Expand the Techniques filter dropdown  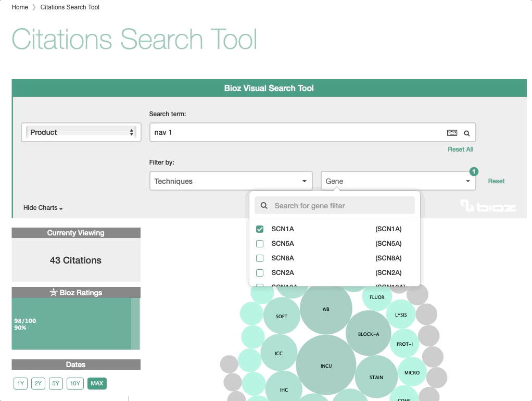[231, 181]
